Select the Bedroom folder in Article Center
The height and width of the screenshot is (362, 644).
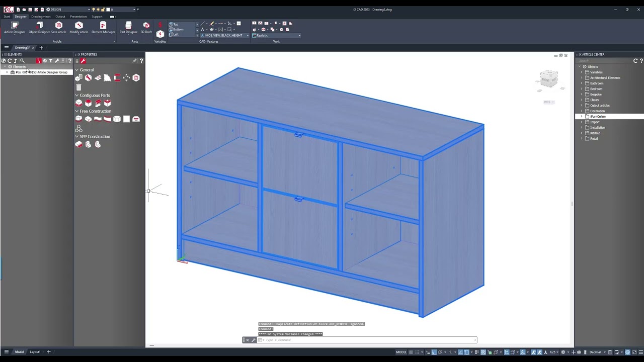596,89
